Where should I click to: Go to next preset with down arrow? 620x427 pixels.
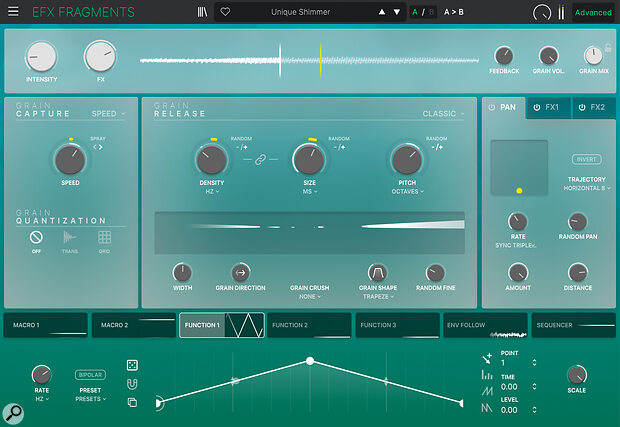click(x=397, y=12)
